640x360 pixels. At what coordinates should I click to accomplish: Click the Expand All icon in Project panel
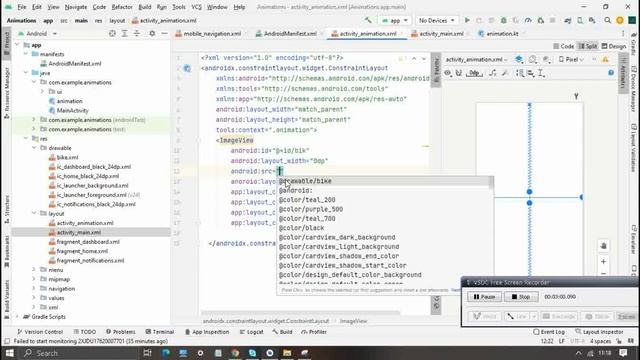[x=124, y=33]
